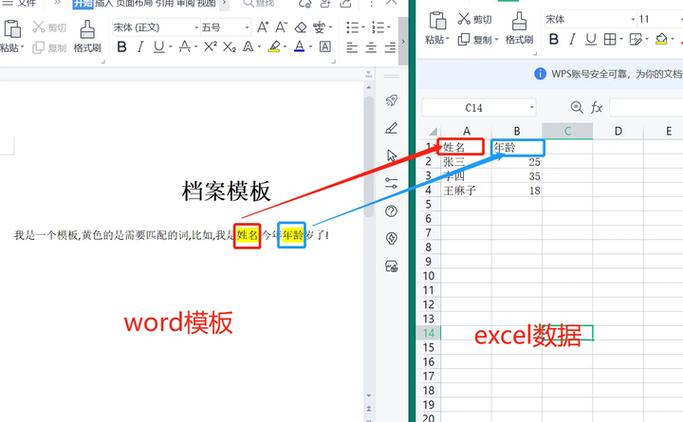Expand the font color arrow in Word

point(310,47)
